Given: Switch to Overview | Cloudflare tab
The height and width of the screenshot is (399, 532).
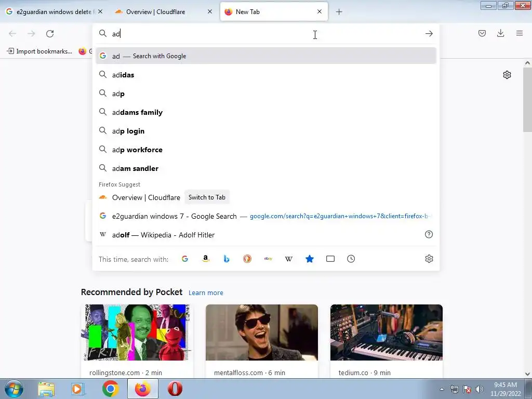Looking at the screenshot, I should (164, 11).
